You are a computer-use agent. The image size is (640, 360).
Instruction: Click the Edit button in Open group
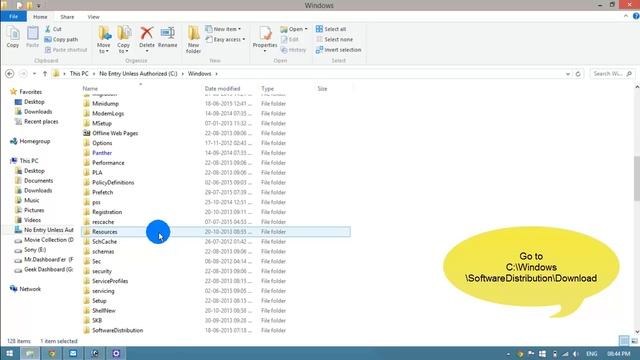(290, 40)
